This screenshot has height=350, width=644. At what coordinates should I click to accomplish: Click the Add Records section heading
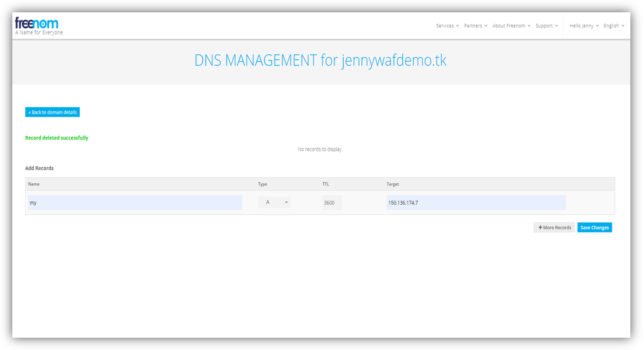(39, 168)
